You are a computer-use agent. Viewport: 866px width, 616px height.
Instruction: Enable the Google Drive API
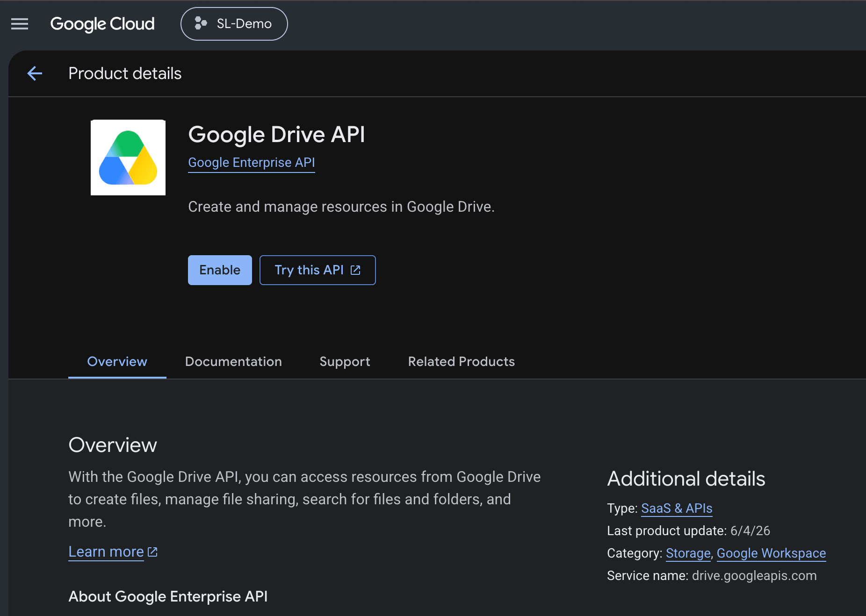pyautogui.click(x=220, y=270)
